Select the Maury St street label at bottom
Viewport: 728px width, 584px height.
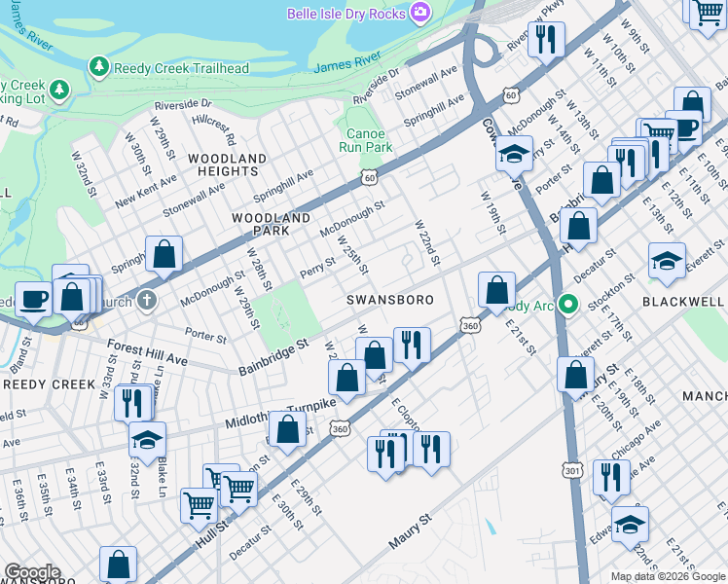pyautogui.click(x=410, y=531)
